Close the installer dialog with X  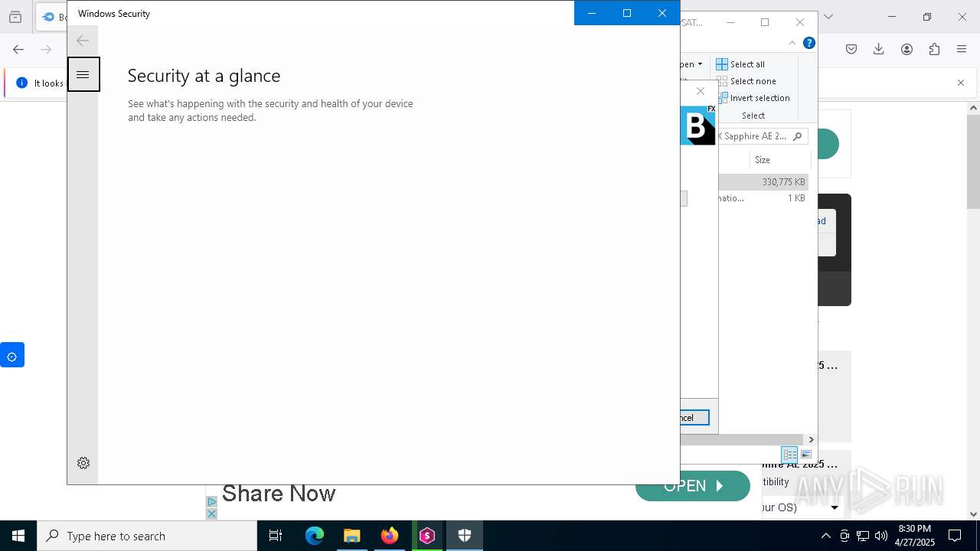tap(700, 91)
